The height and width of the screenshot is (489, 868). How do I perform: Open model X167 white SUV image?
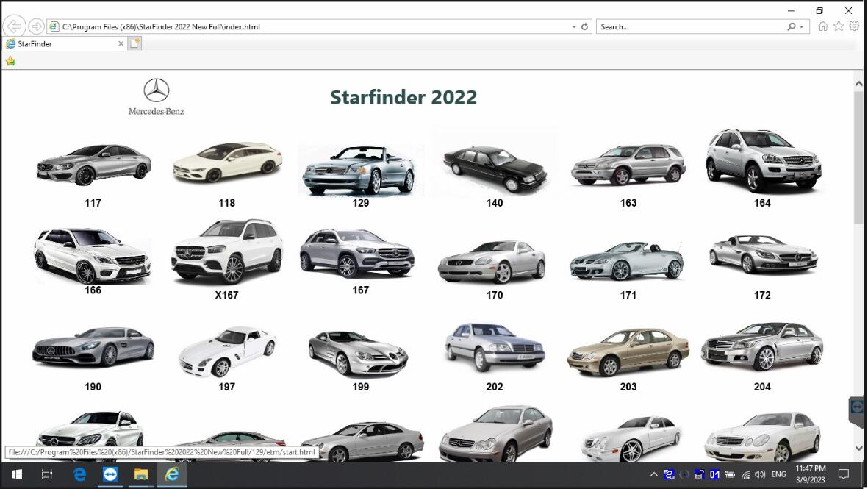(x=227, y=252)
